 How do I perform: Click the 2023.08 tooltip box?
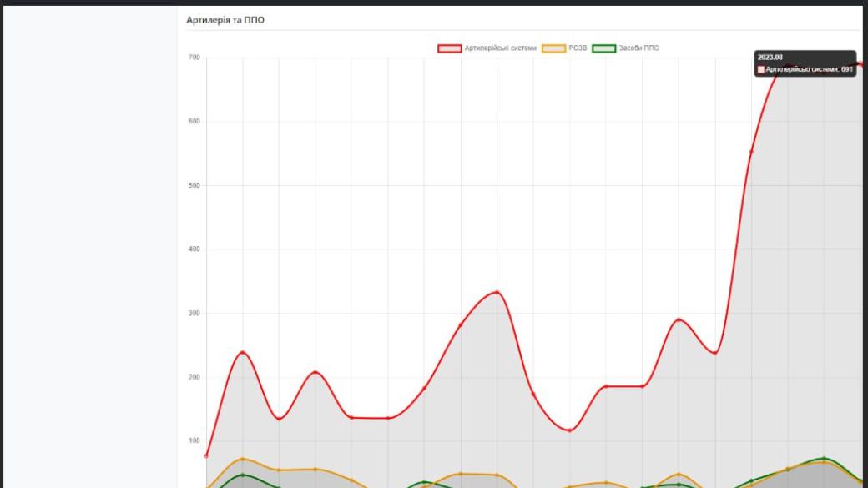tap(804, 63)
